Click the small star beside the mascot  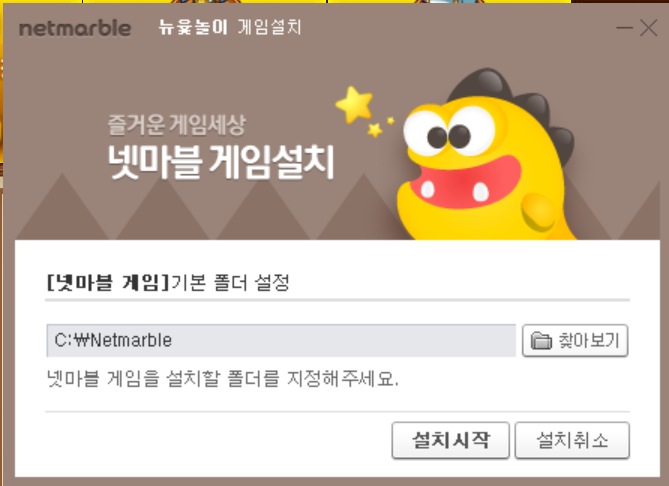point(375,130)
